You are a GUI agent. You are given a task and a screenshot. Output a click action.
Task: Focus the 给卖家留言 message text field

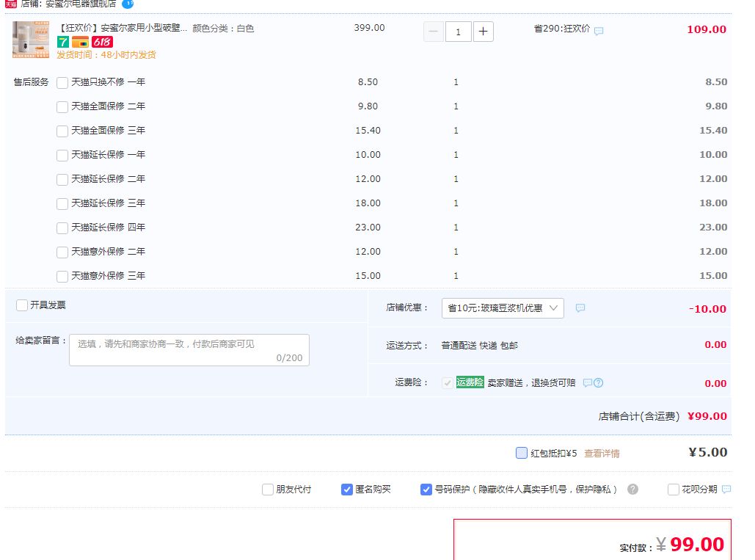click(x=189, y=350)
